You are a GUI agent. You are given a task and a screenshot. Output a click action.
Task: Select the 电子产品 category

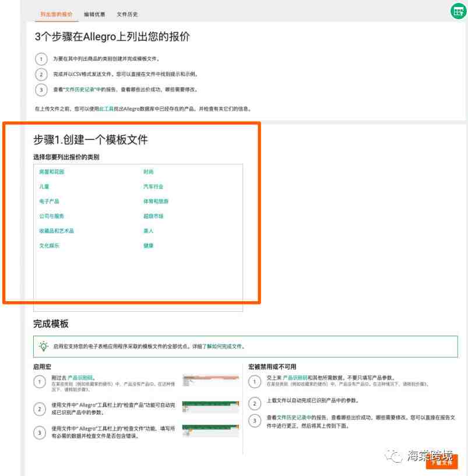coord(49,201)
